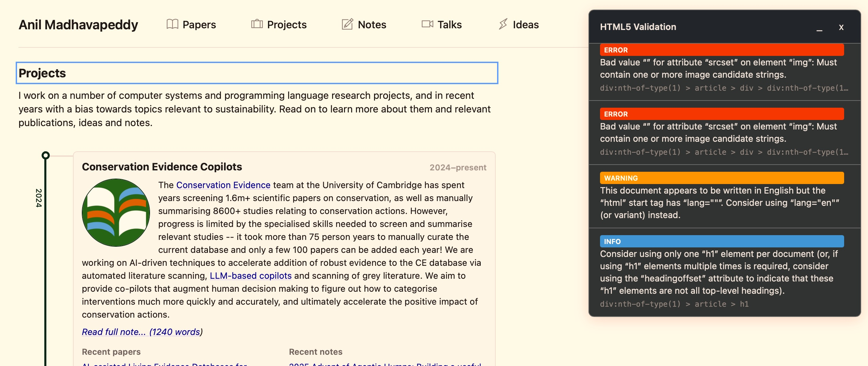Click the Notes pencil icon

(347, 24)
